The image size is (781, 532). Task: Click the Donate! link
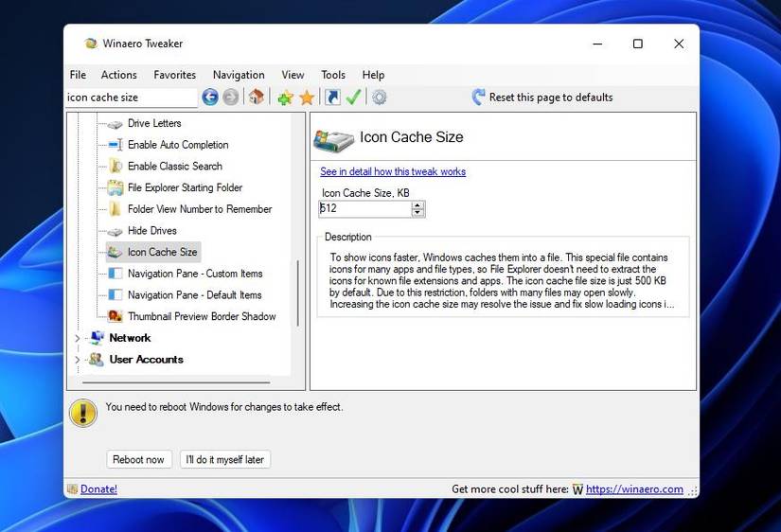click(98, 489)
